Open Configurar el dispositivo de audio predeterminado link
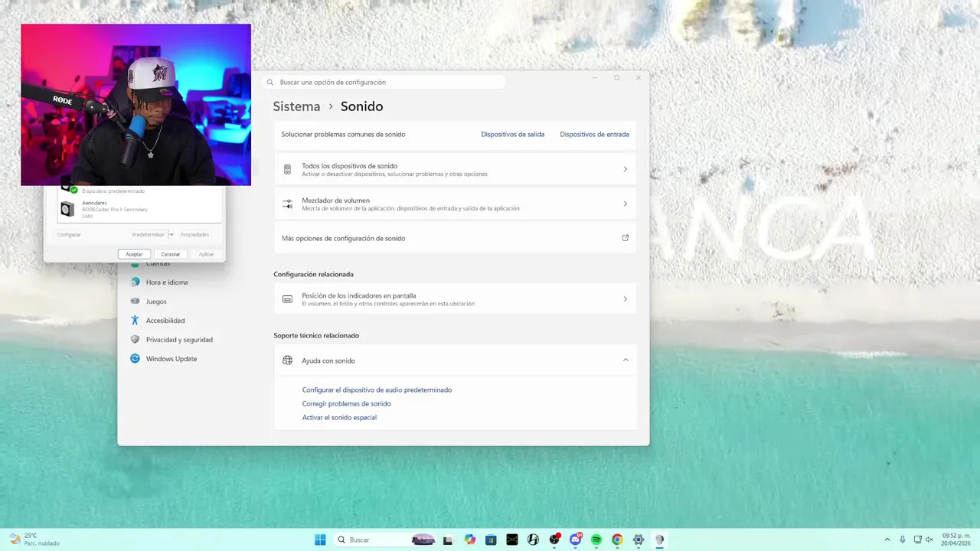 click(x=377, y=390)
